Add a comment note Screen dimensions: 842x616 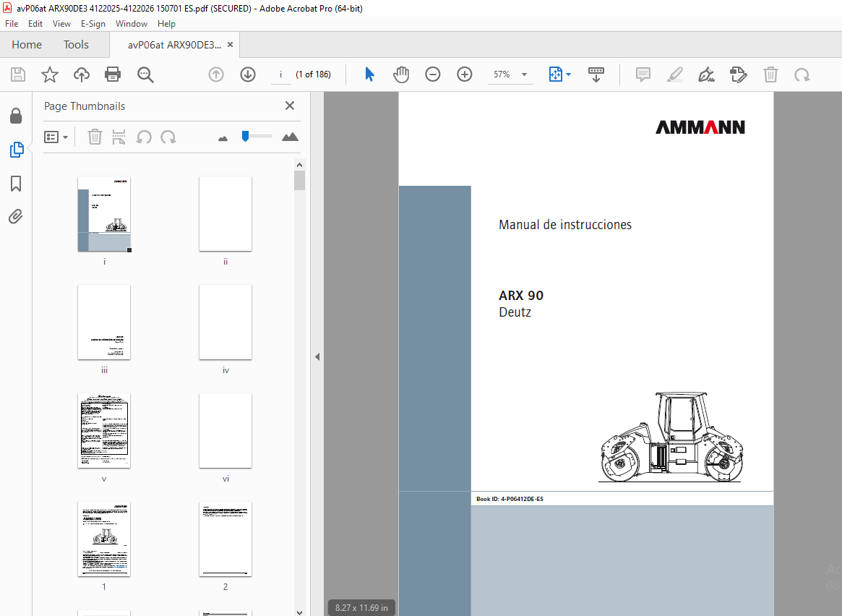(x=643, y=74)
